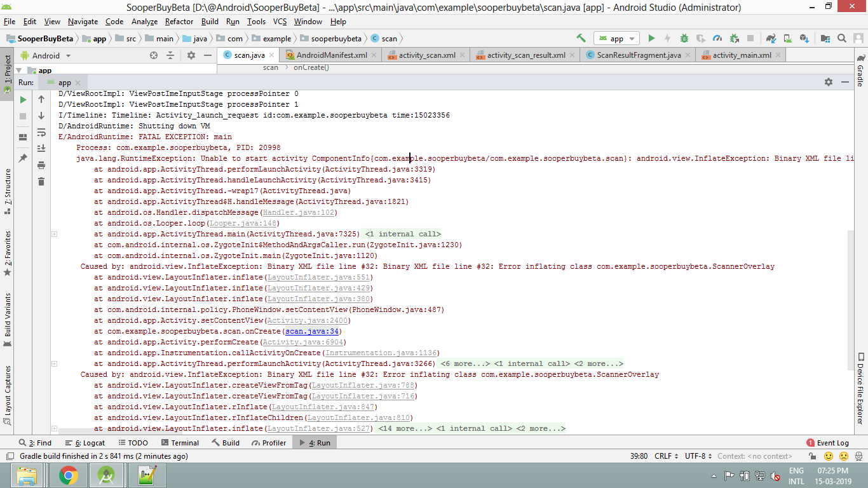Open the app run configuration dropdown
868x488 pixels.
point(616,38)
